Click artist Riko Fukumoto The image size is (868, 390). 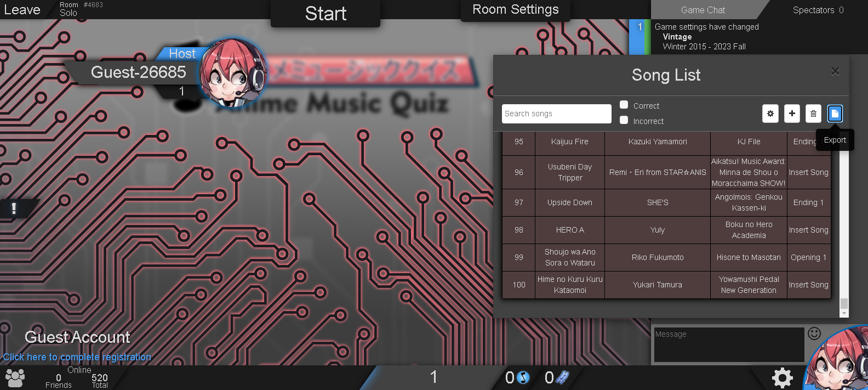(658, 257)
